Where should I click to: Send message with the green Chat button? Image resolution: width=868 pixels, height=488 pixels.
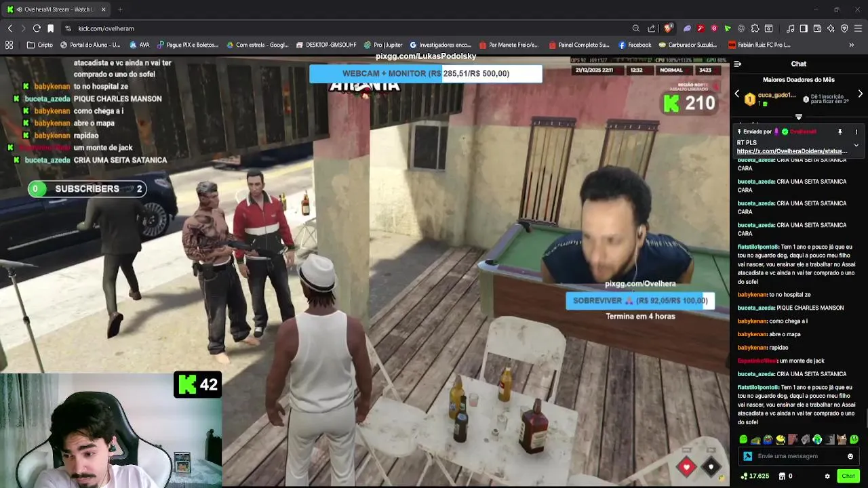click(x=848, y=476)
